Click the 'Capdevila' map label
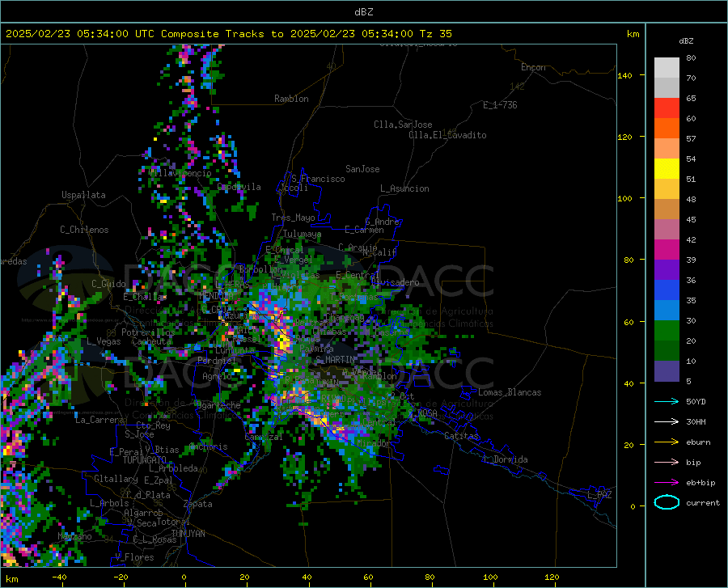Image resolution: width=728 pixels, height=588 pixels. 239,187
